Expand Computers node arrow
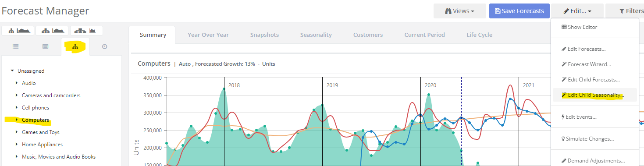 point(17,120)
